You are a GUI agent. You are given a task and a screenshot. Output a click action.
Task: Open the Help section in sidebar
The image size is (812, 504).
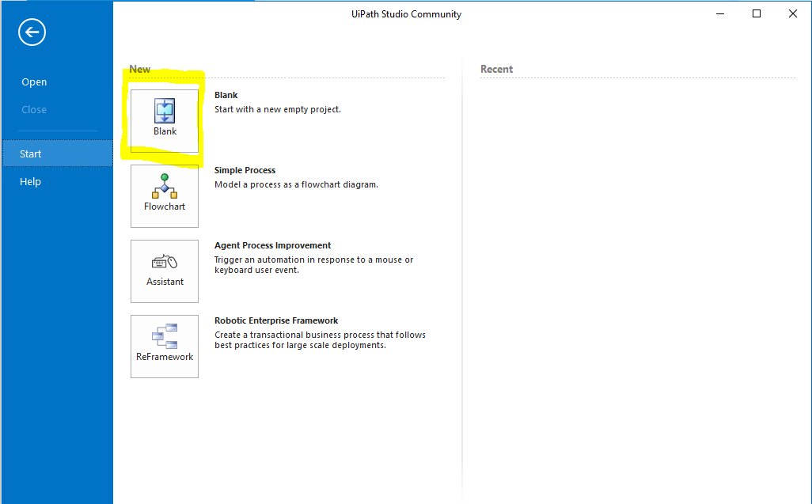pyautogui.click(x=30, y=182)
